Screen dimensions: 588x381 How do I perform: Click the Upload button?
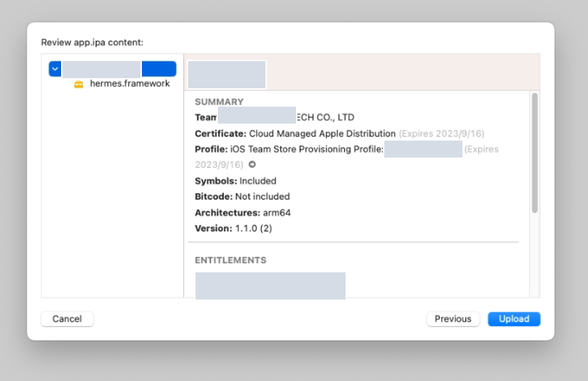pos(513,319)
